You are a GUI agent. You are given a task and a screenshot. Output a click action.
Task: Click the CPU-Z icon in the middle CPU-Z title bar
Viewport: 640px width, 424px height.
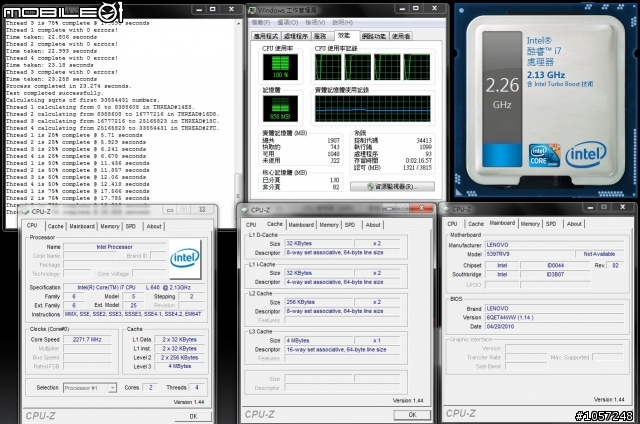(245, 210)
